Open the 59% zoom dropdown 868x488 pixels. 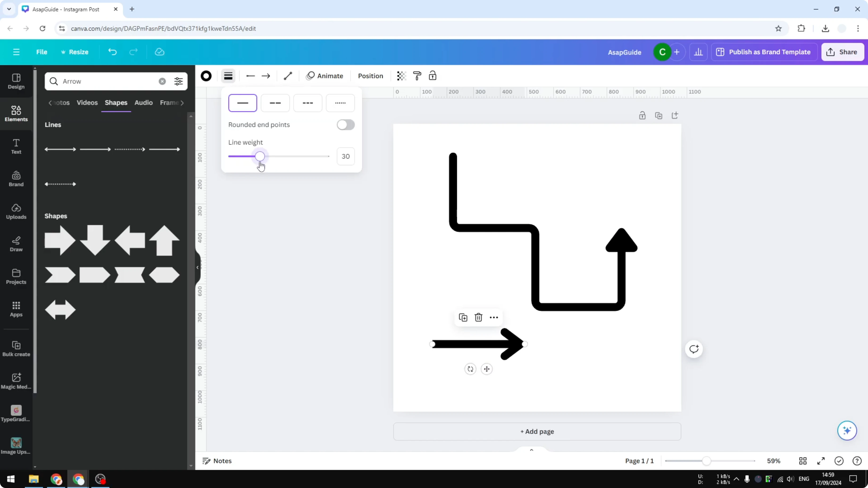(773, 461)
